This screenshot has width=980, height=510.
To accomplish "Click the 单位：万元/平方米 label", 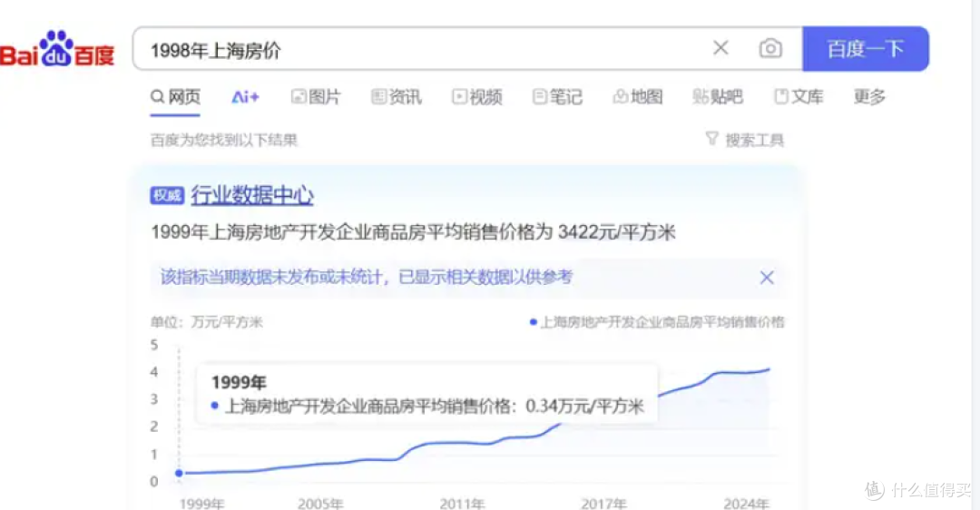I will pos(207,322).
